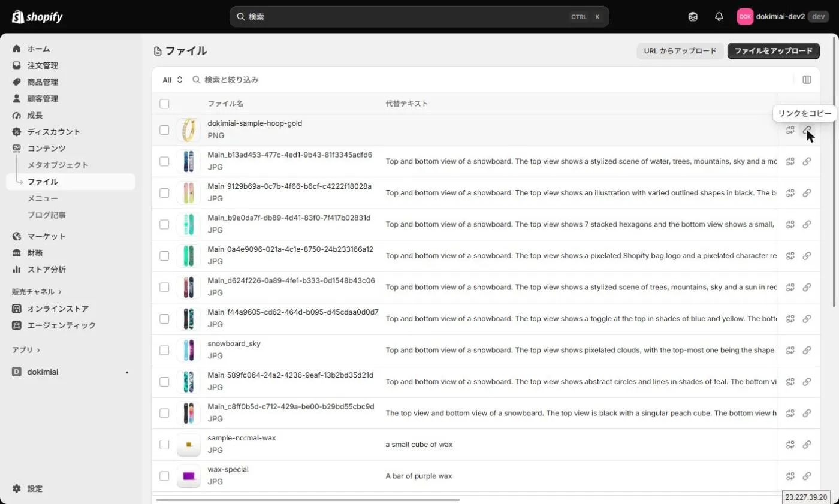The height and width of the screenshot is (504, 839).
Task: Click the Shopify logo
Action: click(x=37, y=17)
